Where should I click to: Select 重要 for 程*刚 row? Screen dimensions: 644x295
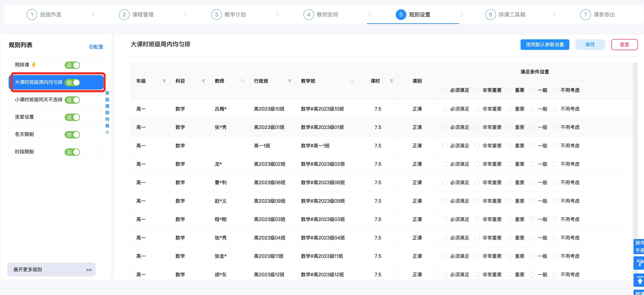click(x=509, y=219)
